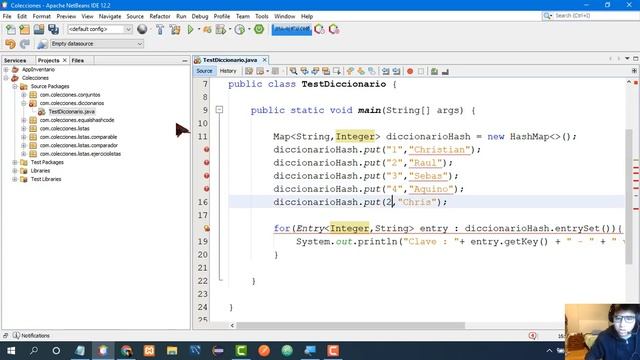This screenshot has width=640, height=360.
Task: Click the Build Project hammer icon
Action: (160, 29)
